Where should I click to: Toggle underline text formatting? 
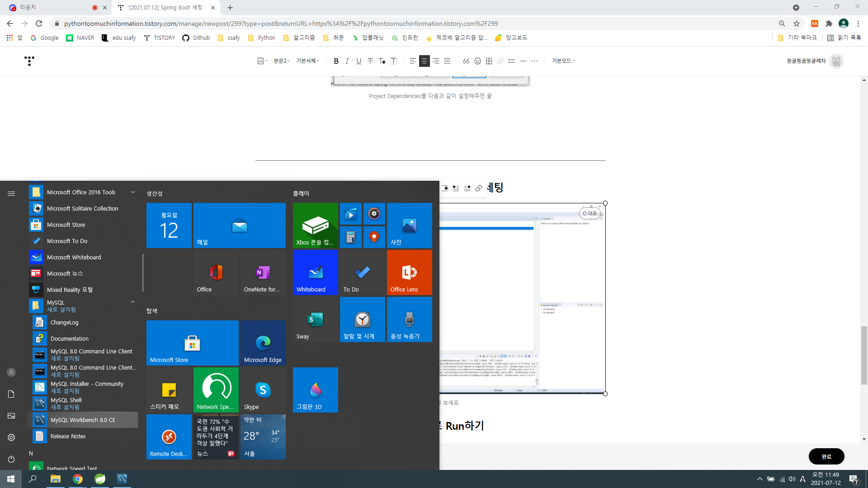pos(359,61)
